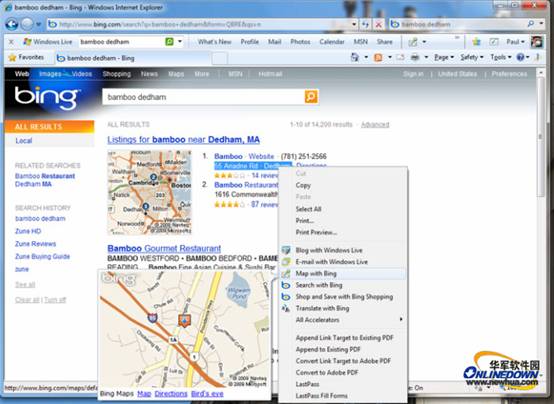Click the favorites star icon in Live toolbar
This screenshot has width=554, height=404.
(x=476, y=42)
